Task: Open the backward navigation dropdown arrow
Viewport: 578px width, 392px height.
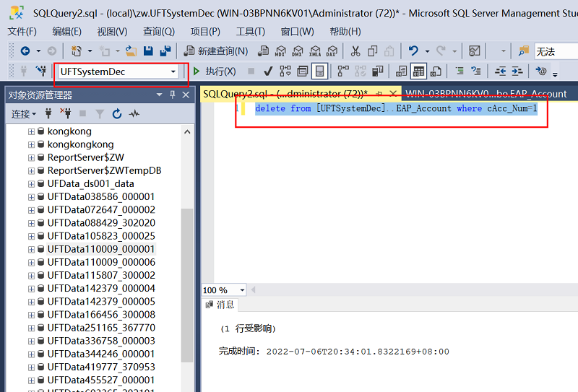Action: click(38, 51)
